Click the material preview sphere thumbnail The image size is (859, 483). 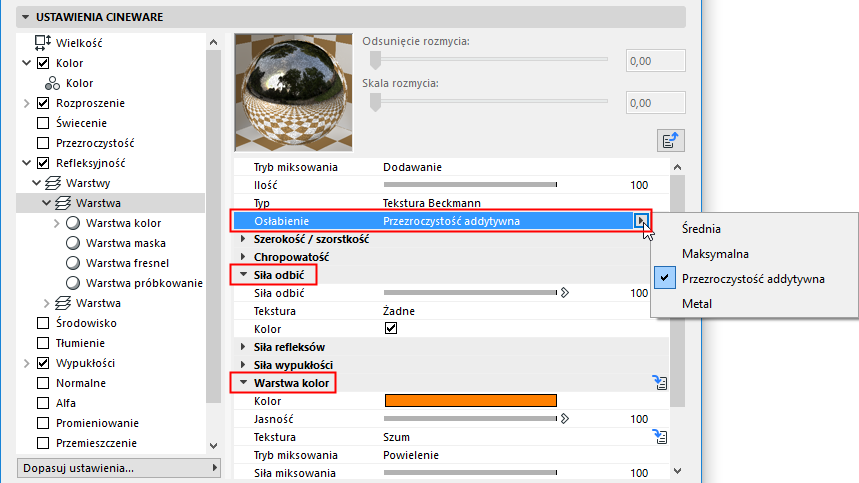coord(294,93)
